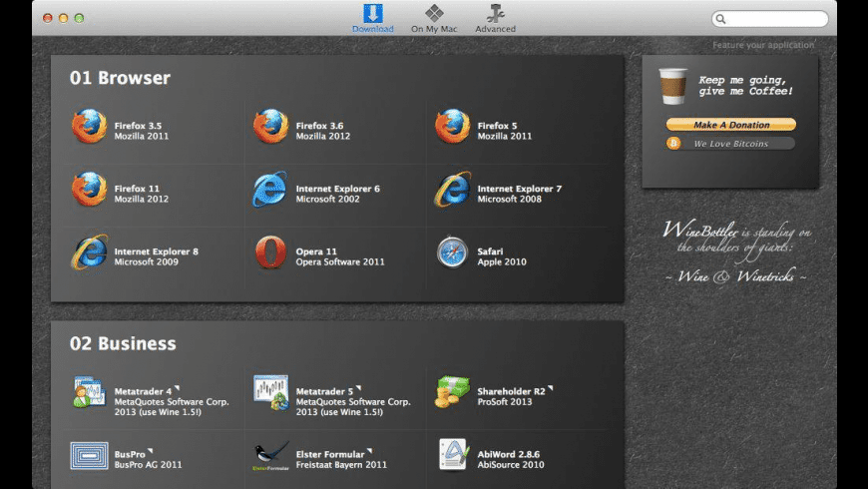Click the AbiSource 2010 subtitle
The height and width of the screenshot is (489, 868).
[x=511, y=465]
